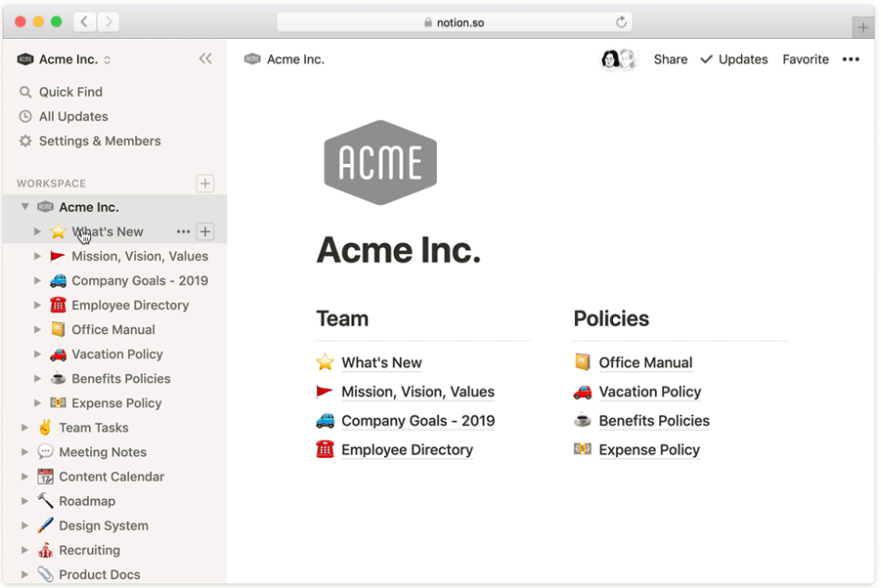Open the Vacation Policy link under Policies
Viewport: 882px width, 588px height.
tap(650, 391)
